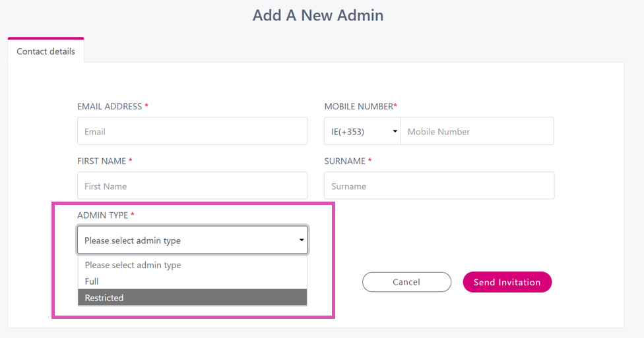Click the 'Add A New Admin' heading
Screen dimensions: 644x338
[x=317, y=15]
